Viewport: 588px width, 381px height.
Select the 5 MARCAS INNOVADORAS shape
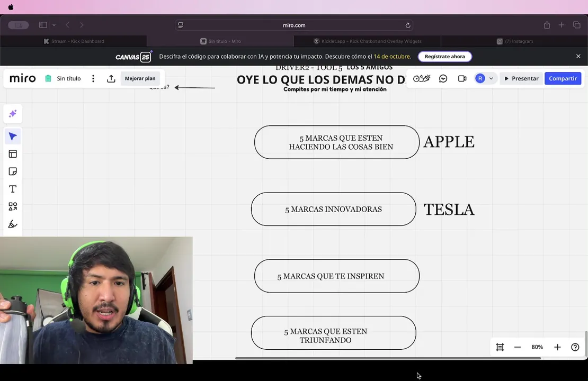[x=333, y=209]
